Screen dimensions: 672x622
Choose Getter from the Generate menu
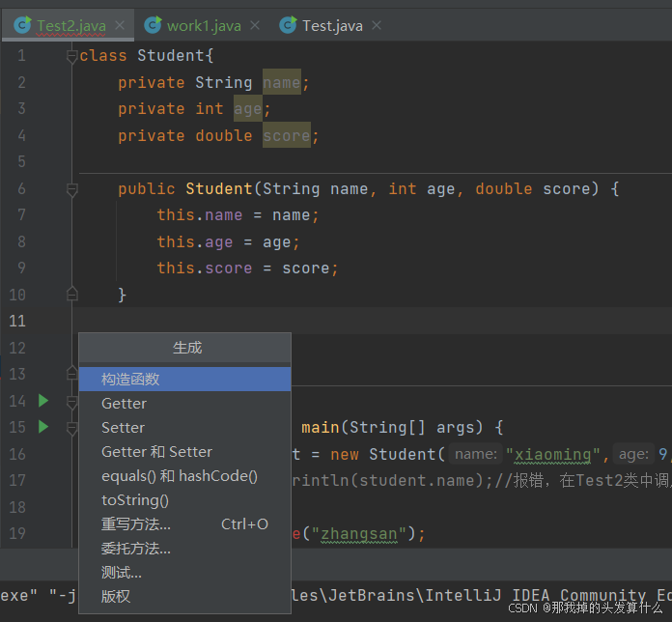click(x=184, y=404)
